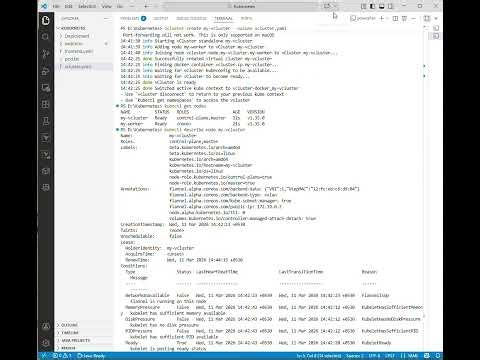Open the new terminal profile dropdown
Screen dimensions: 480x360
tap(387, 18)
